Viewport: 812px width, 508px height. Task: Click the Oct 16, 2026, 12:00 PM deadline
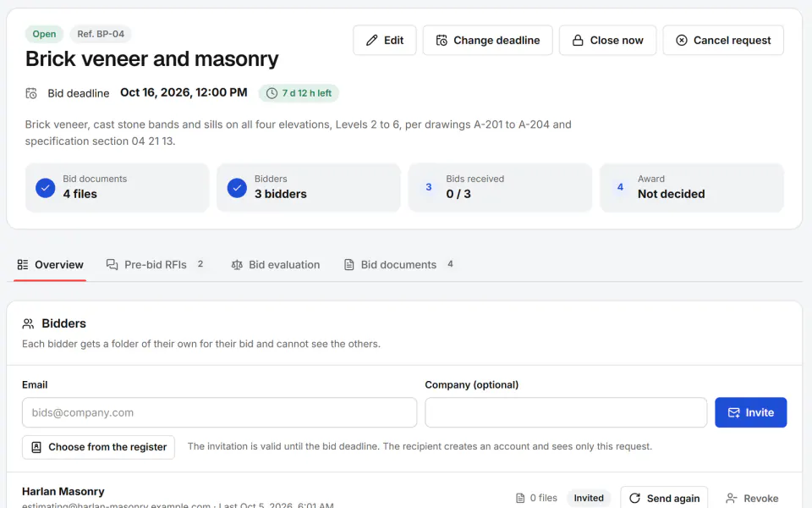[184, 93]
